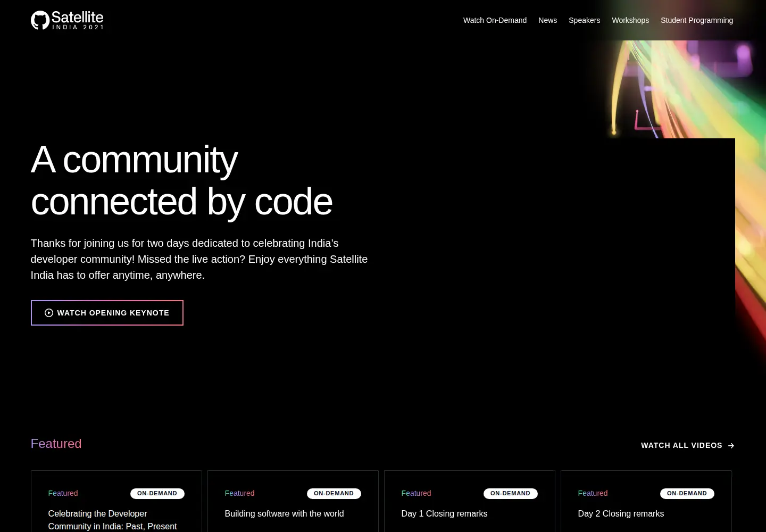
Task: Click the GitHub Octocat logo icon
Action: coord(40,20)
